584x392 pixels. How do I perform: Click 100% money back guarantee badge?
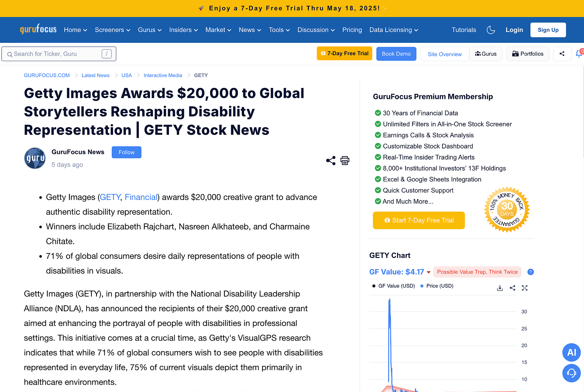507,210
